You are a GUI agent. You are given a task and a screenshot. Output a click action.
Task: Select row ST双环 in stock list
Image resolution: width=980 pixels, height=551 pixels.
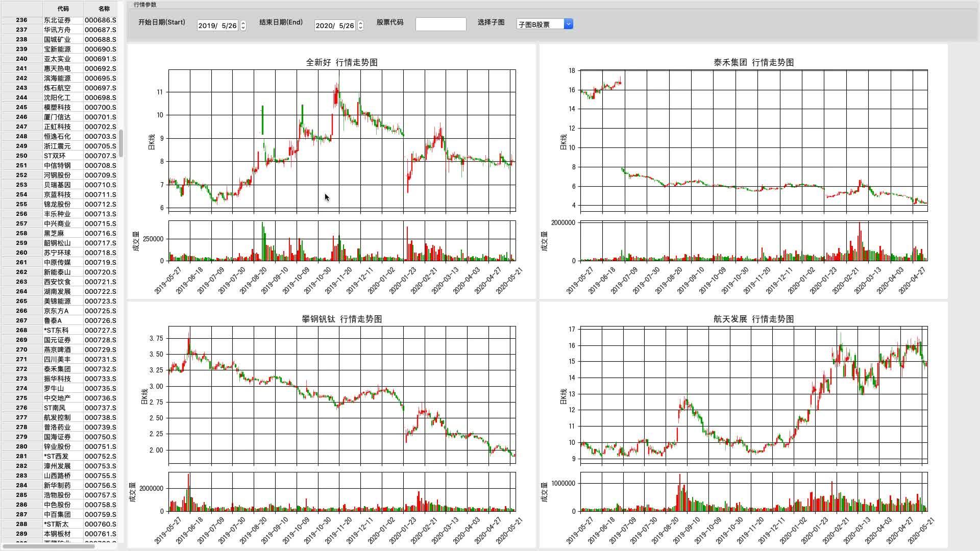coord(59,156)
